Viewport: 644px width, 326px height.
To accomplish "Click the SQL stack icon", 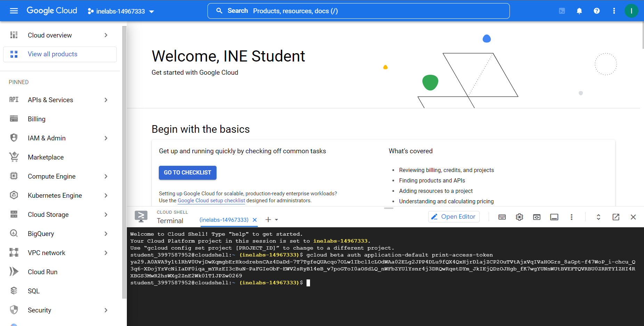I will coord(14,291).
